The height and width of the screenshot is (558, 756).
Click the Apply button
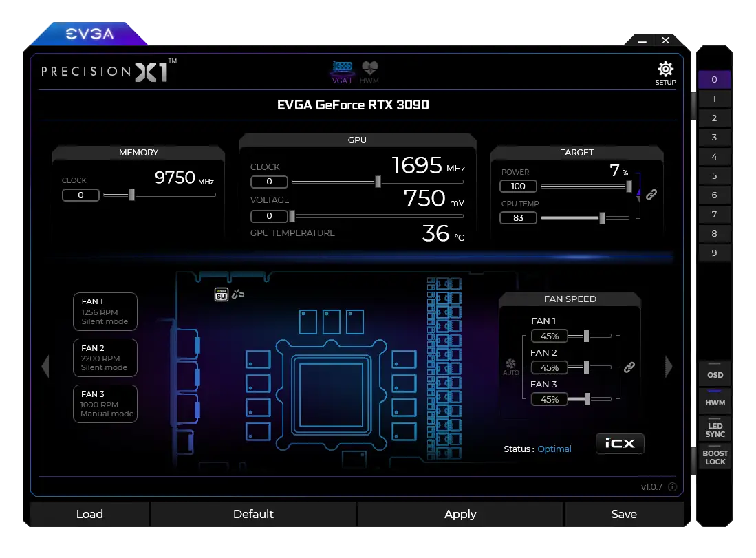[x=460, y=514]
